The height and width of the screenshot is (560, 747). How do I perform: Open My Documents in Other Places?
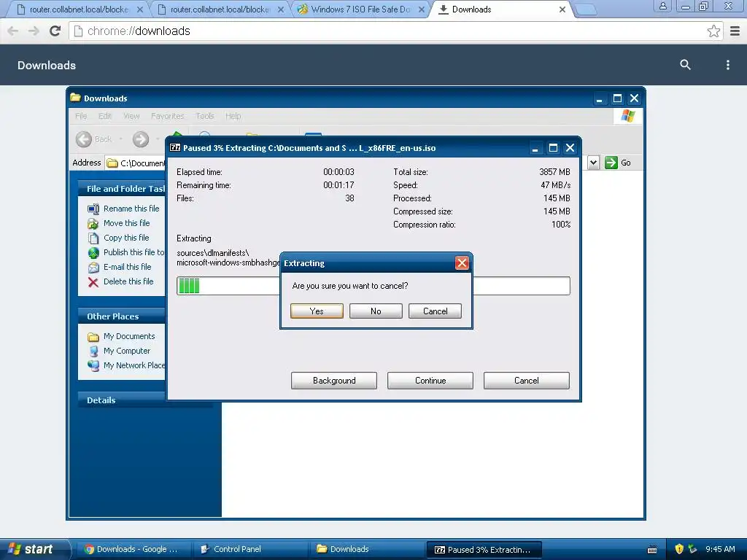[129, 336]
